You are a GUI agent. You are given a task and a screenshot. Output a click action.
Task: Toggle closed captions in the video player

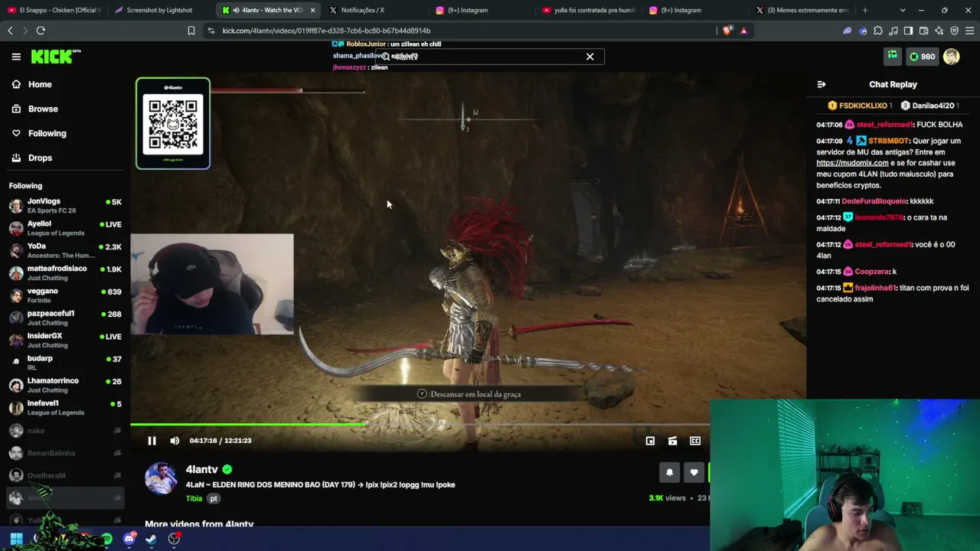coord(695,441)
